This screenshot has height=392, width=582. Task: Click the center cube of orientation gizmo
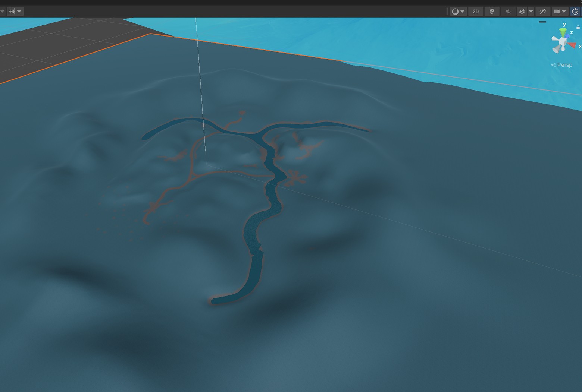coord(563,41)
